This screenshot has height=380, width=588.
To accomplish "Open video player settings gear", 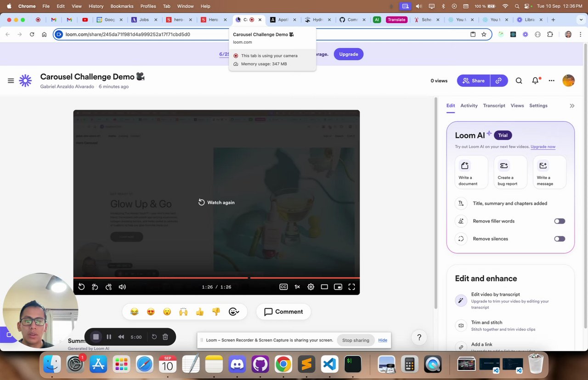I will coord(311,287).
